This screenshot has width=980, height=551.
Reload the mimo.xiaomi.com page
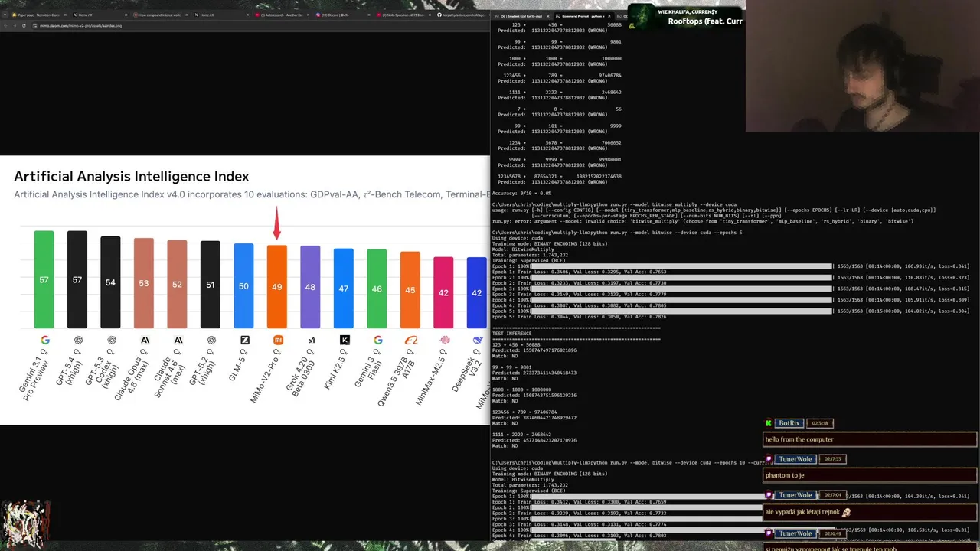(24, 25)
